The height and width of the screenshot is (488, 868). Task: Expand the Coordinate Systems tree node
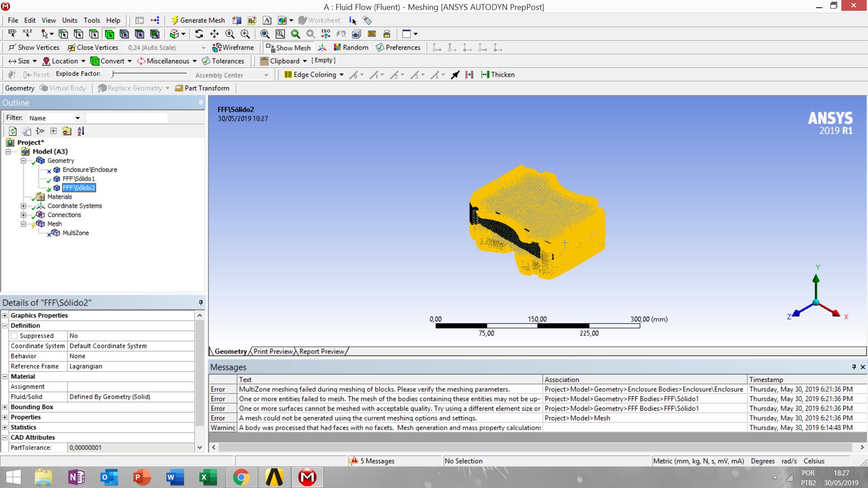pyautogui.click(x=24, y=206)
